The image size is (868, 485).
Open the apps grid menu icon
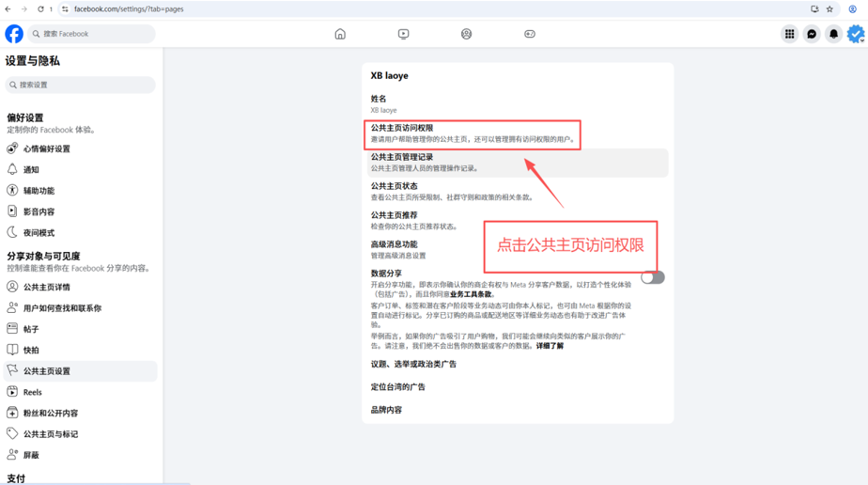[x=789, y=34]
